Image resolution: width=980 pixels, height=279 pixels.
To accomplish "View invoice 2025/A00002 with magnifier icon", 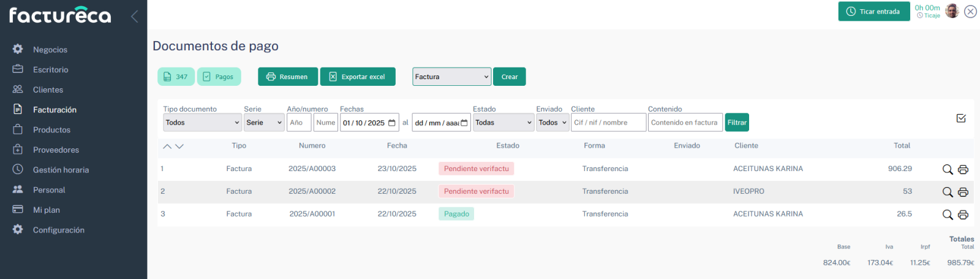I will point(948,192).
